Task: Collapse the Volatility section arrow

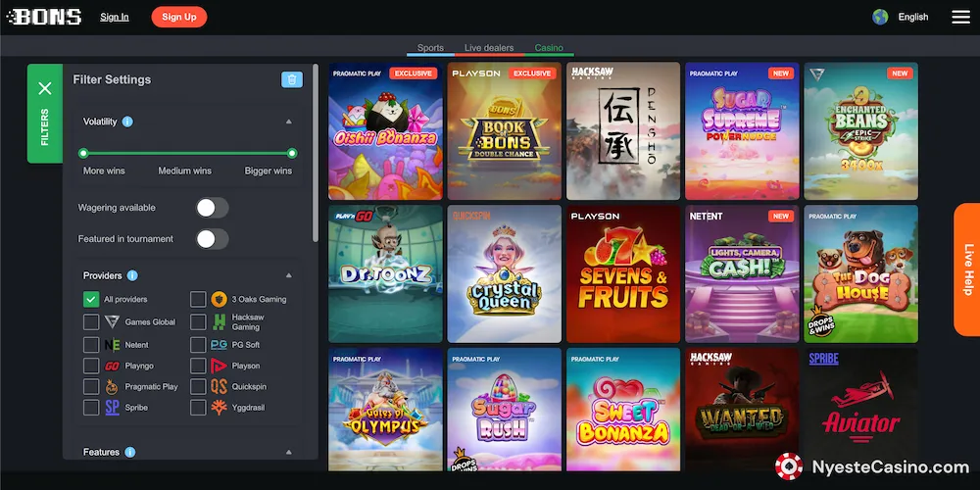Action: [x=289, y=122]
